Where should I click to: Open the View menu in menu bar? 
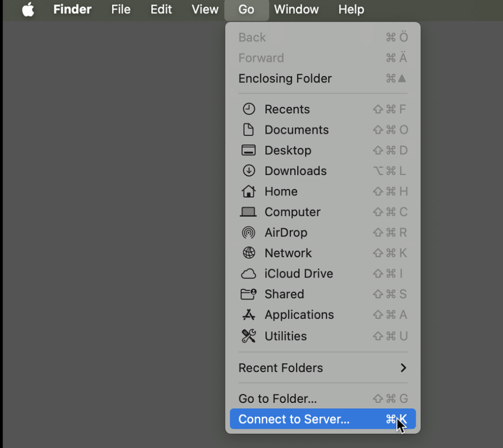[205, 9]
